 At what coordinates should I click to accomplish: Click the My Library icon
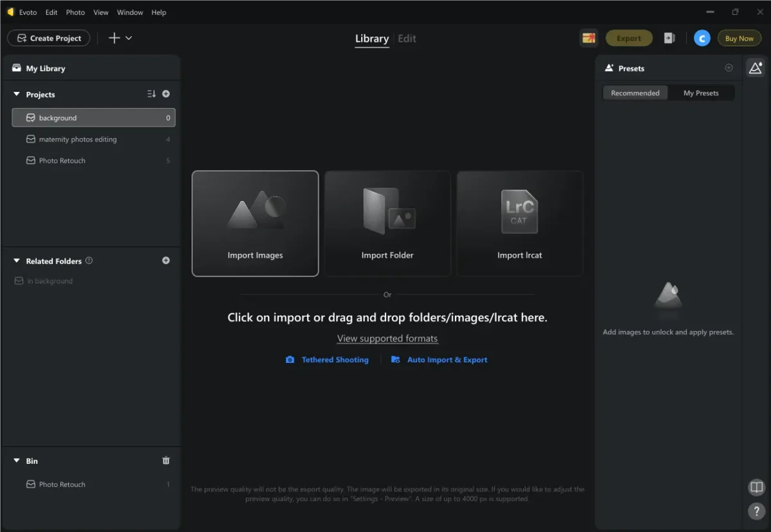(x=17, y=68)
